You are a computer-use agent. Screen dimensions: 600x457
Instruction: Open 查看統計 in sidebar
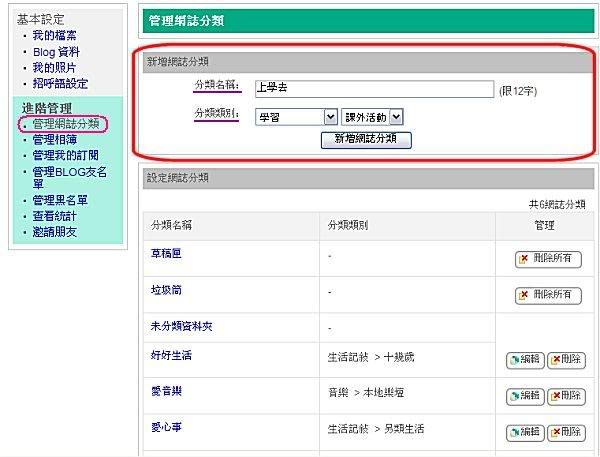55,216
